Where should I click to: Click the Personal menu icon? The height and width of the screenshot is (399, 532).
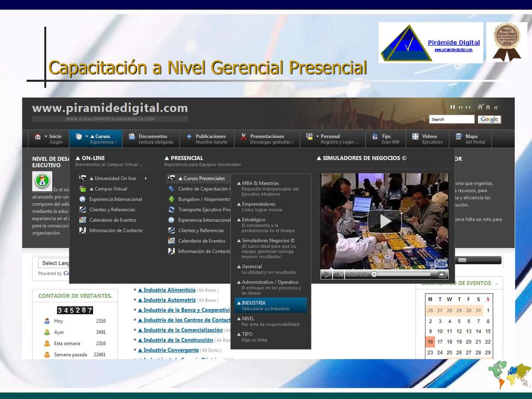click(x=309, y=137)
